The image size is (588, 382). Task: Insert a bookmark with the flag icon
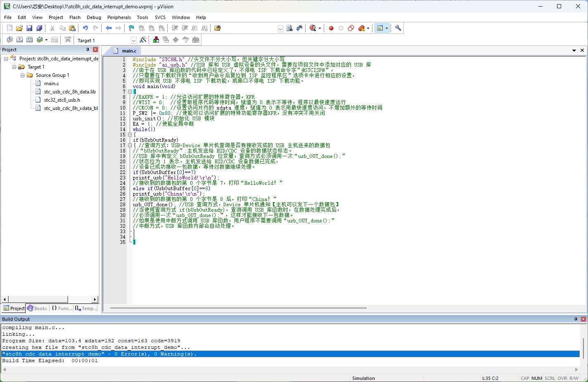tap(131, 28)
